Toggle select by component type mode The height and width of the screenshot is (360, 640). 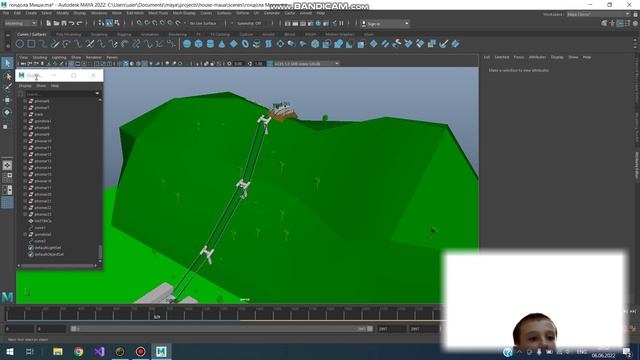(117, 23)
